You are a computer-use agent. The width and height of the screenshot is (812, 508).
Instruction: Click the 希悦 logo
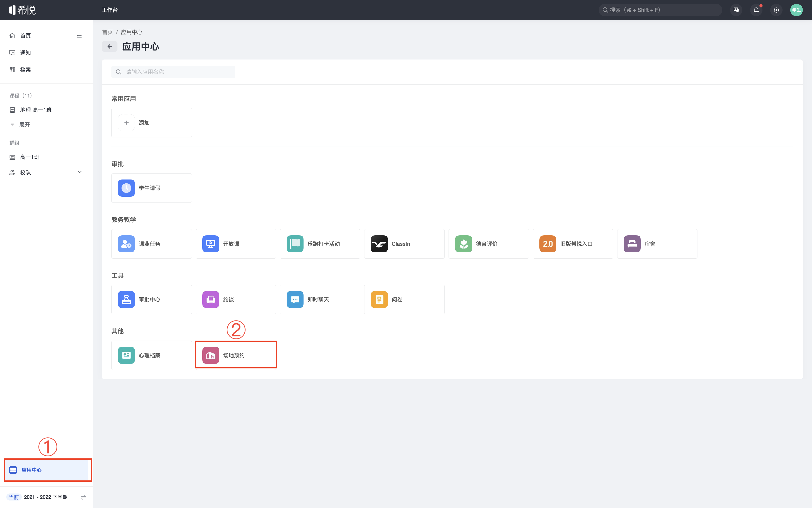(x=22, y=10)
